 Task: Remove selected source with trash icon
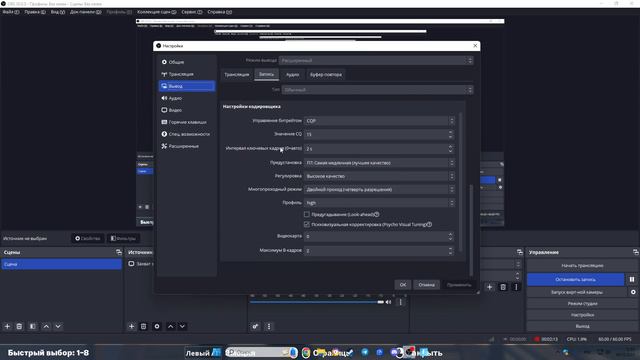point(143,327)
